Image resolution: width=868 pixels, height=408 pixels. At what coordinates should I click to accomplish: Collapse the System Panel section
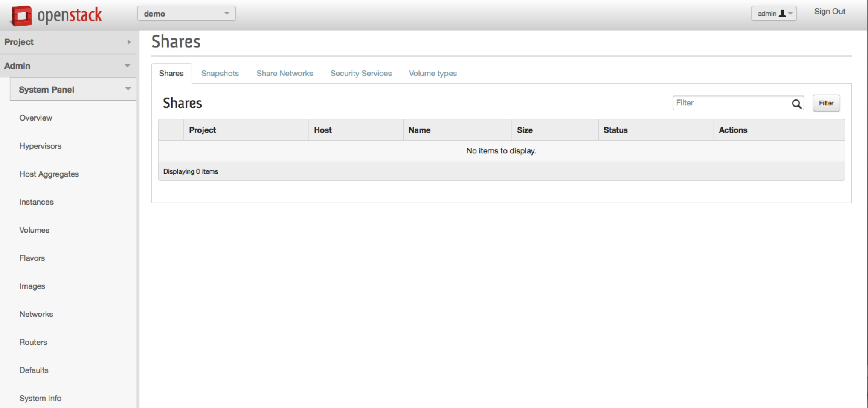click(73, 89)
